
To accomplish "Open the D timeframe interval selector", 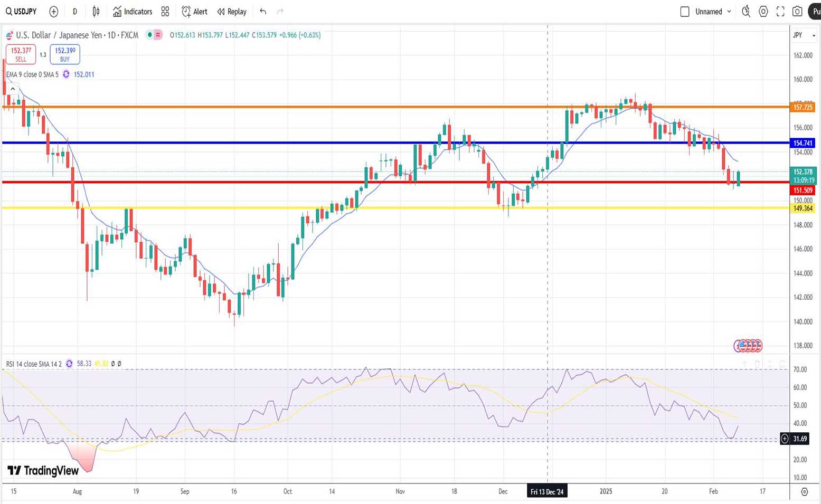I will [74, 11].
